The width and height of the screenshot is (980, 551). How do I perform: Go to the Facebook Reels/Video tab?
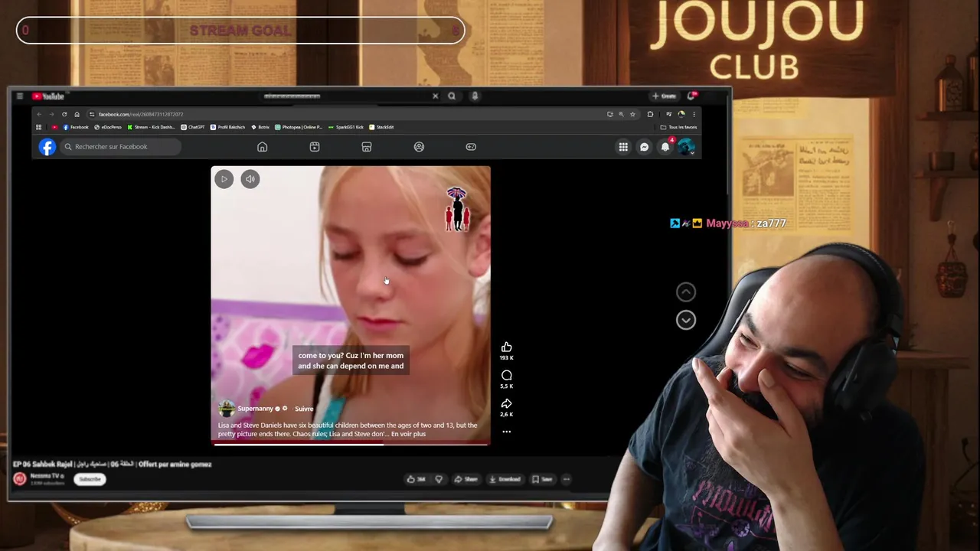click(x=315, y=147)
